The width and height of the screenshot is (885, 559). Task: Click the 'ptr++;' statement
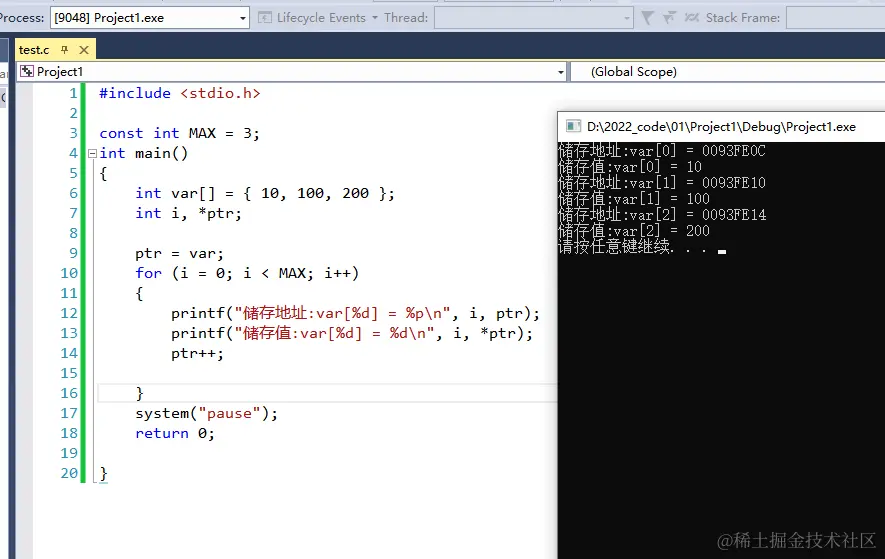(x=197, y=353)
